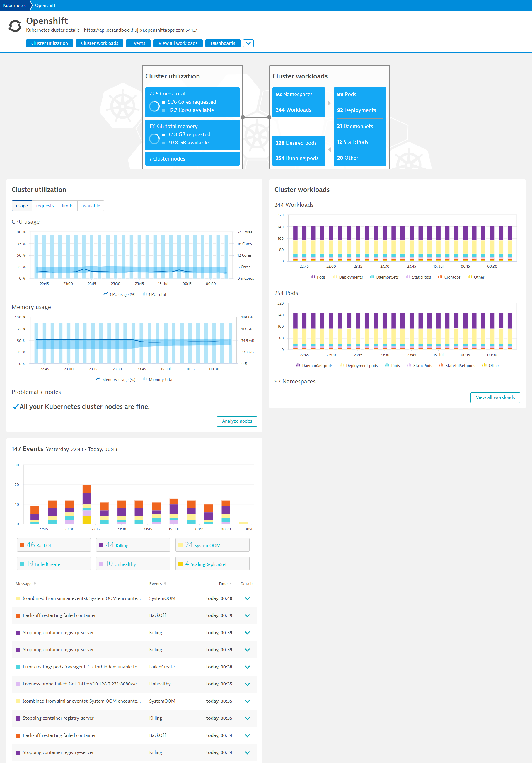Sort table by Events column
The width and height of the screenshot is (532, 763).
158,583
